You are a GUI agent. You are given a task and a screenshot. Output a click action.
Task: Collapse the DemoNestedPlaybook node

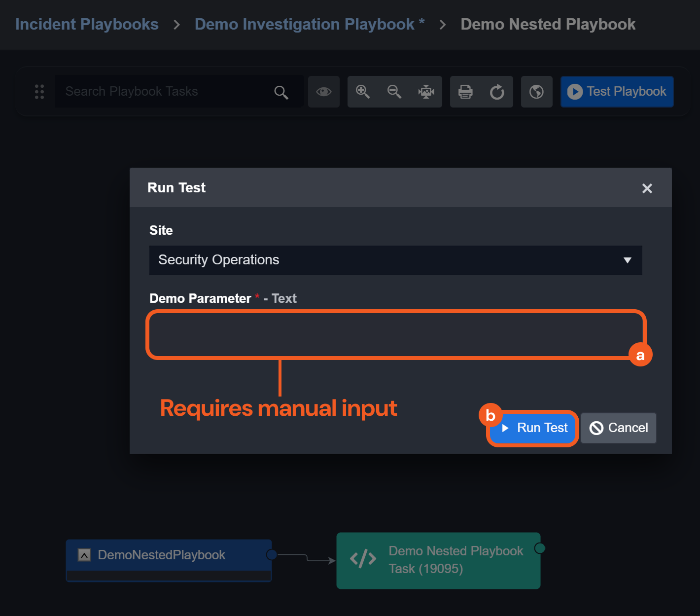pyautogui.click(x=84, y=555)
